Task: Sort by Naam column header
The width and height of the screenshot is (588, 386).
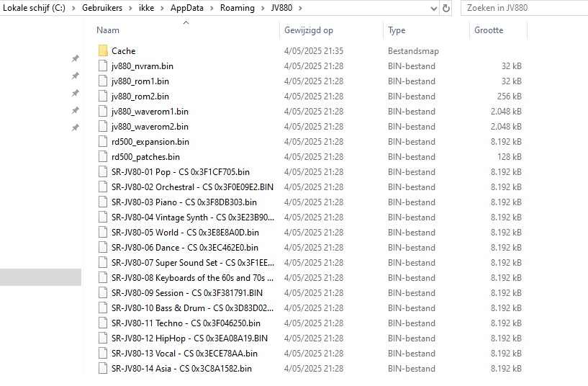Action: coord(108,30)
